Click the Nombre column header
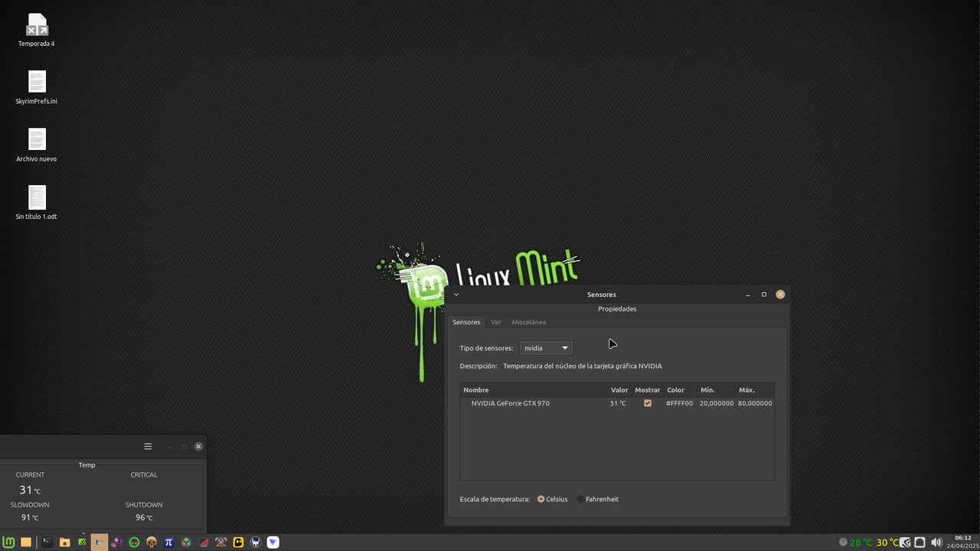 click(475, 390)
